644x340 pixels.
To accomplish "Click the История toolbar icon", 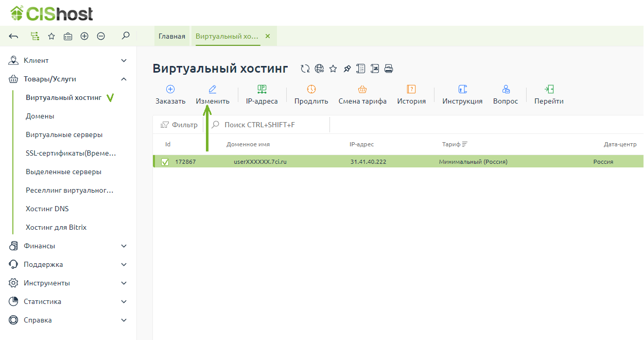I will (411, 90).
